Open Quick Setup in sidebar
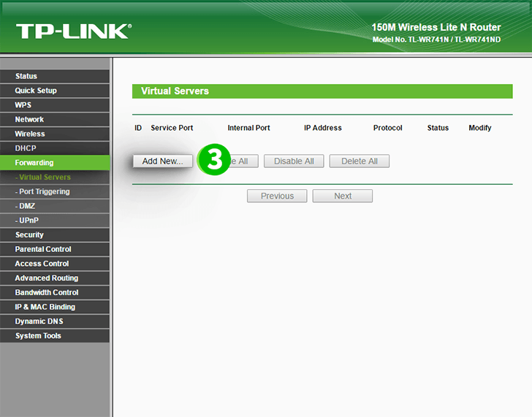 (x=55, y=91)
